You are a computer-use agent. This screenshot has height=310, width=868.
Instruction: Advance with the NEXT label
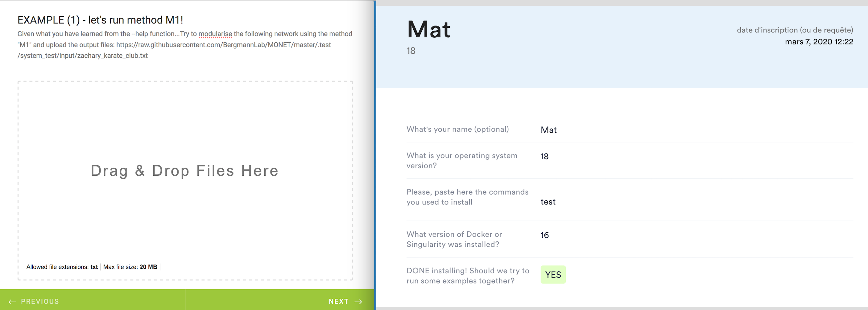coord(338,302)
